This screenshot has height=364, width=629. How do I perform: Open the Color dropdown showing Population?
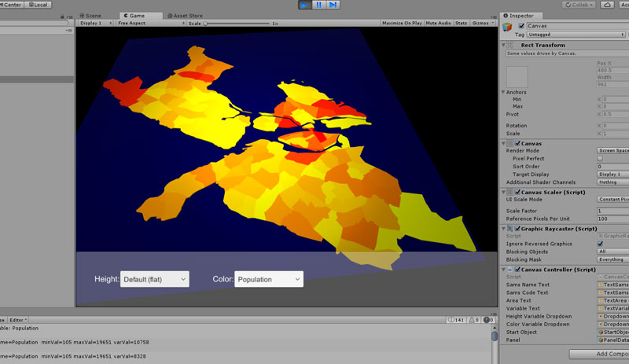pos(269,279)
